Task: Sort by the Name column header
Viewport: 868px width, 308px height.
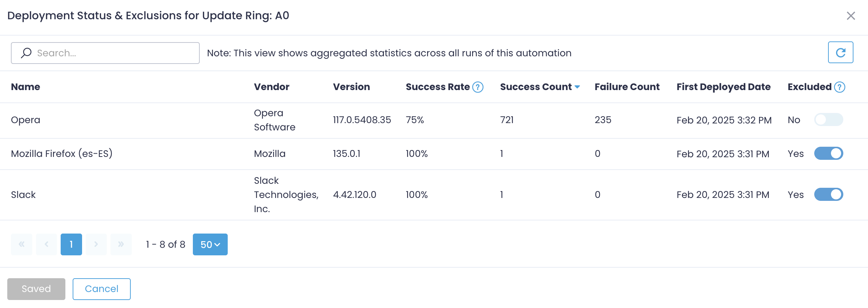Action: 25,87
